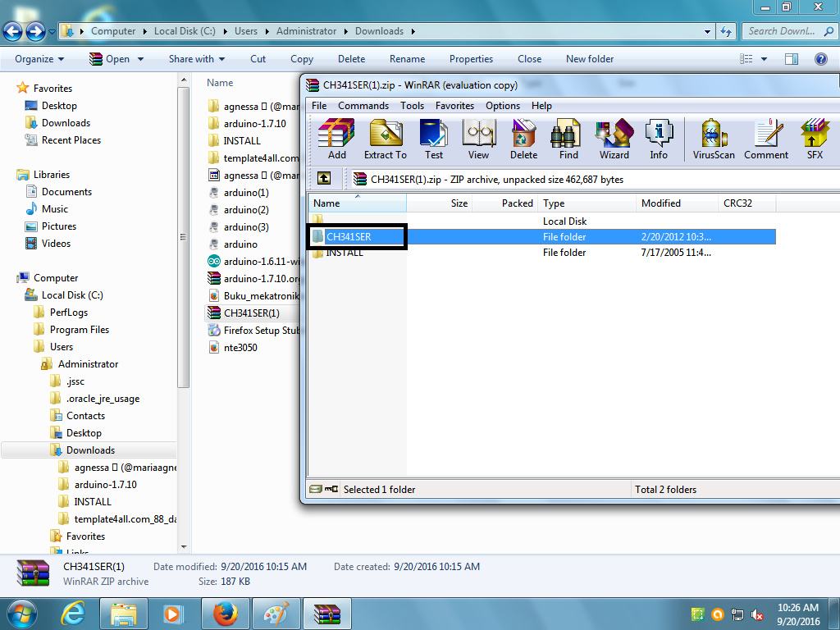Expand the Open button dropdown arrow
The image size is (840, 630).
[140, 59]
